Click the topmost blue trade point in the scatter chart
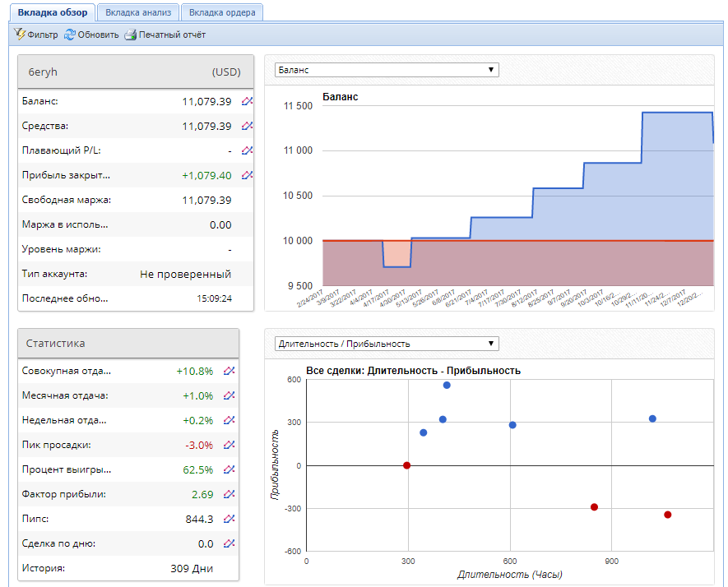 coord(447,385)
